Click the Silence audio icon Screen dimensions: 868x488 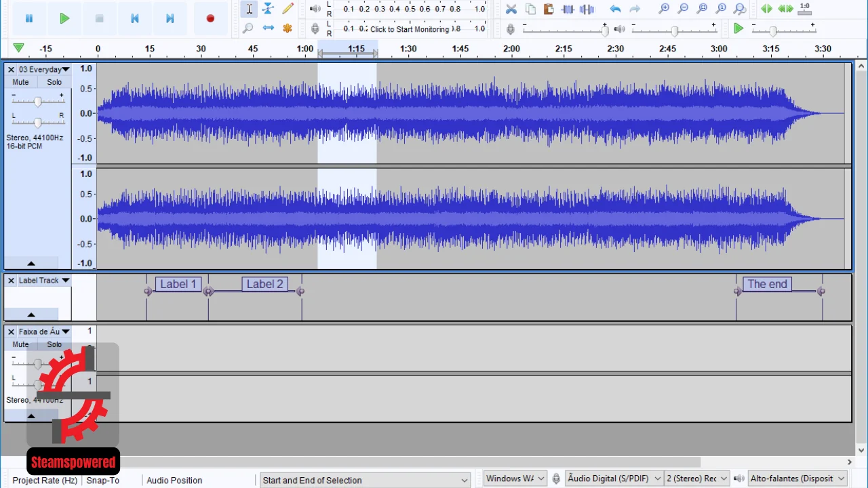pos(587,9)
